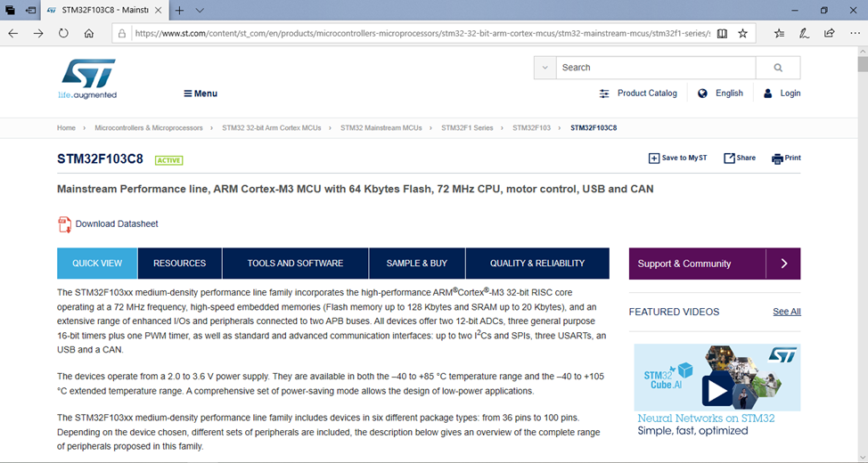Play the Neural Networks on STM32 video
Screen dimensions: 868x463
717,391
